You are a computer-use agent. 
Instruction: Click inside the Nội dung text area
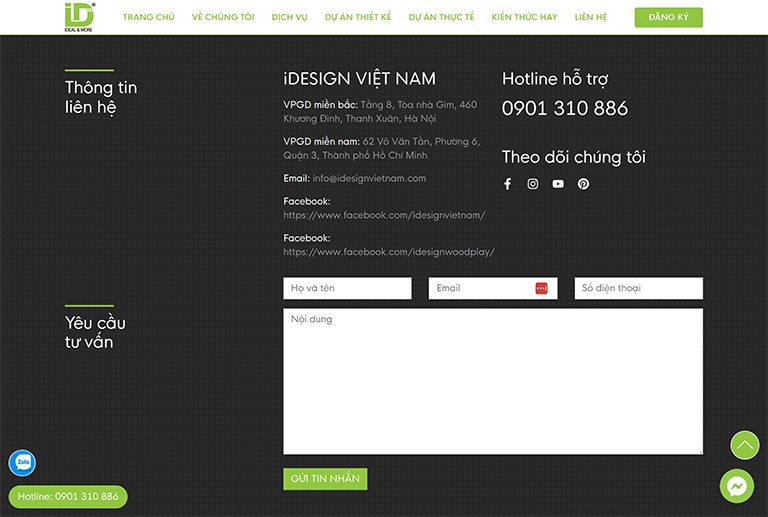click(493, 381)
